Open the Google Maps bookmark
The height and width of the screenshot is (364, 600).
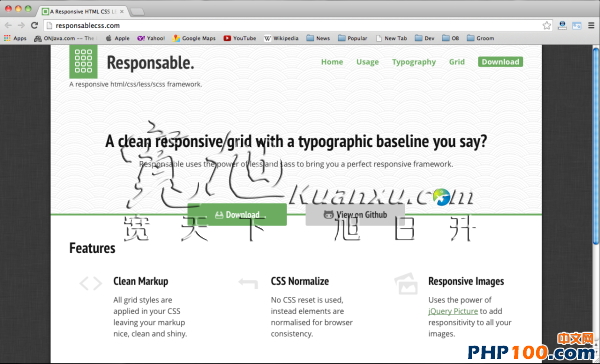pyautogui.click(x=194, y=38)
